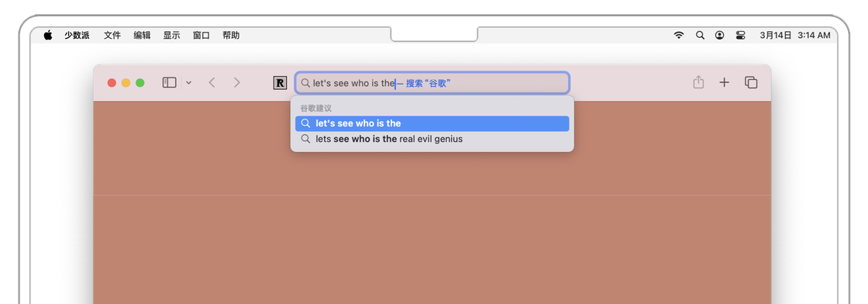The height and width of the screenshot is (304, 868).
Task: Open the 文件 menu
Action: pyautogui.click(x=112, y=36)
